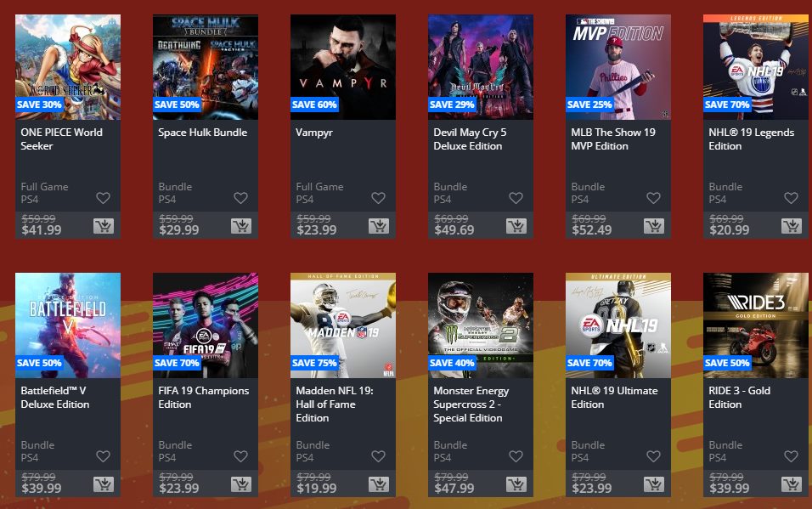Favorite Monster Energy Supercross 2 heart
This screenshot has height=509, width=812.
coord(516,456)
